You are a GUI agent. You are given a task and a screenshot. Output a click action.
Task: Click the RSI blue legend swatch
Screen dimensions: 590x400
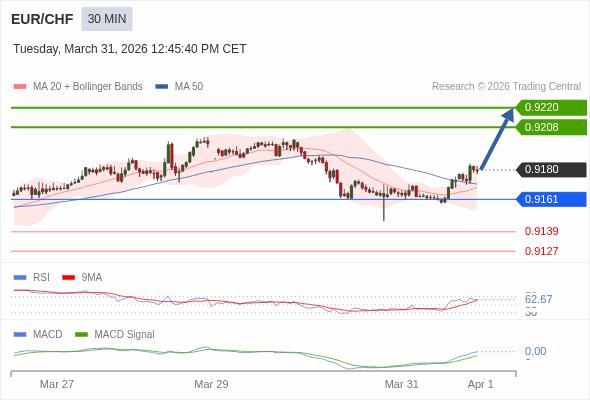click(x=20, y=278)
